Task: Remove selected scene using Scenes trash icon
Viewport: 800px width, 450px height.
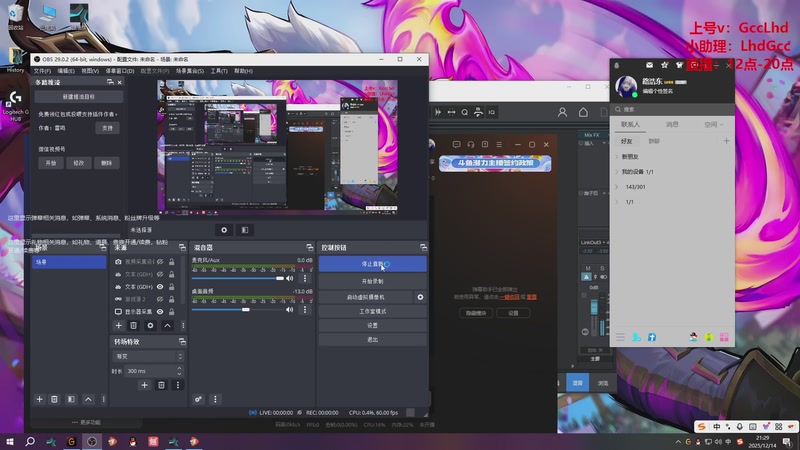Action: [x=54, y=399]
